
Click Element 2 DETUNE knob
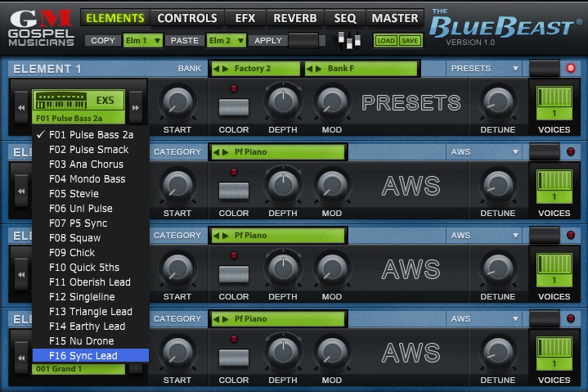tap(497, 186)
